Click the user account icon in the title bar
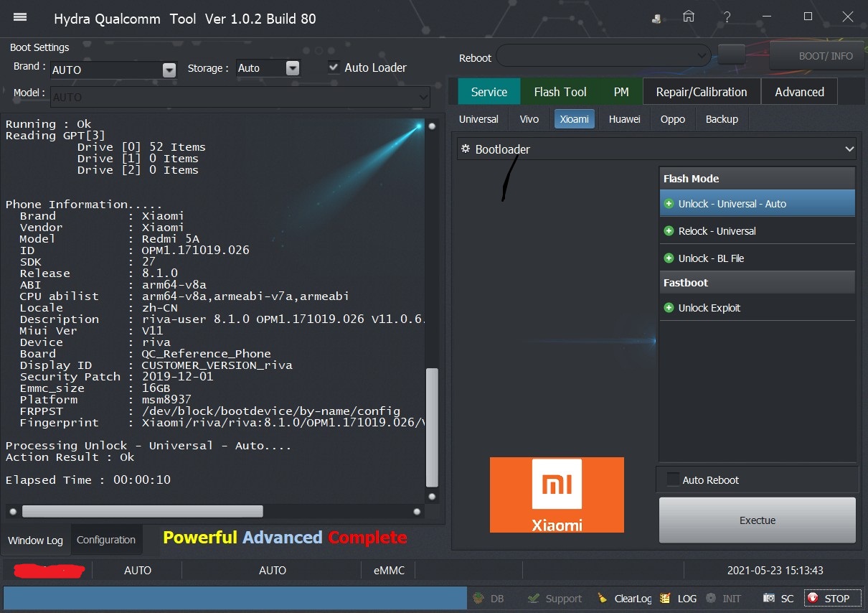The height and width of the screenshot is (613, 868). pyautogui.click(x=657, y=19)
